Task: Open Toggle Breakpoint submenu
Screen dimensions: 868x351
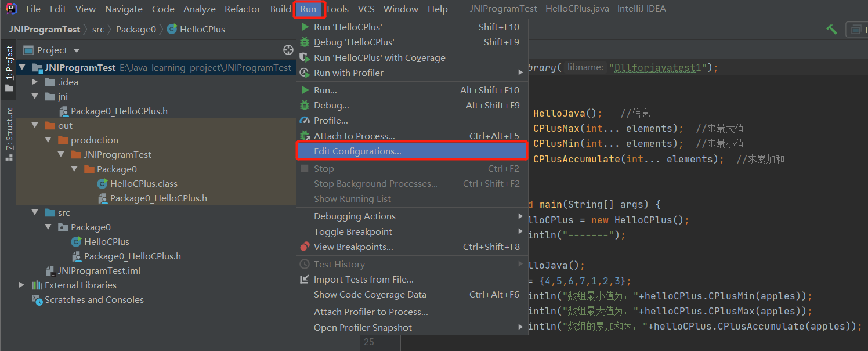Action: [412, 231]
